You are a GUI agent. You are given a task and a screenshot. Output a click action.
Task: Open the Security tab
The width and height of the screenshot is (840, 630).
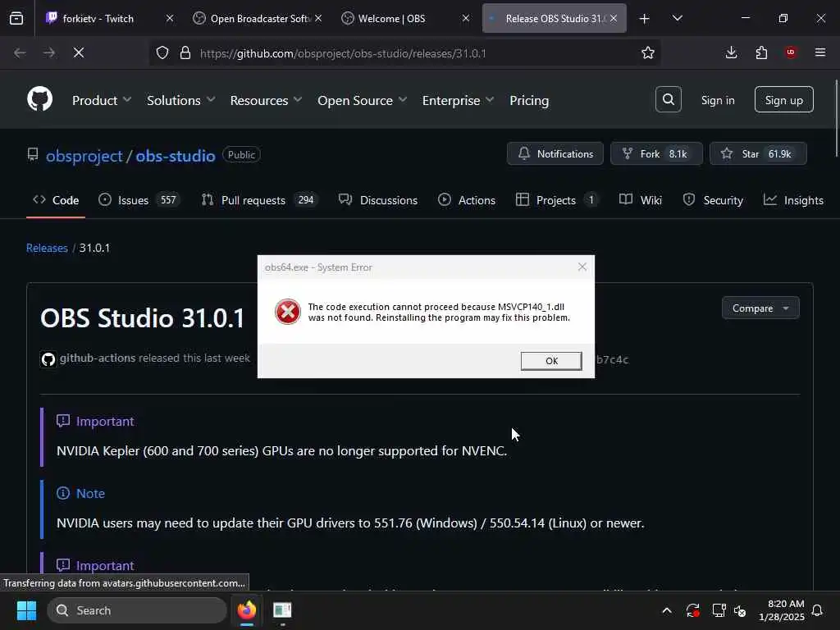pyautogui.click(x=713, y=200)
